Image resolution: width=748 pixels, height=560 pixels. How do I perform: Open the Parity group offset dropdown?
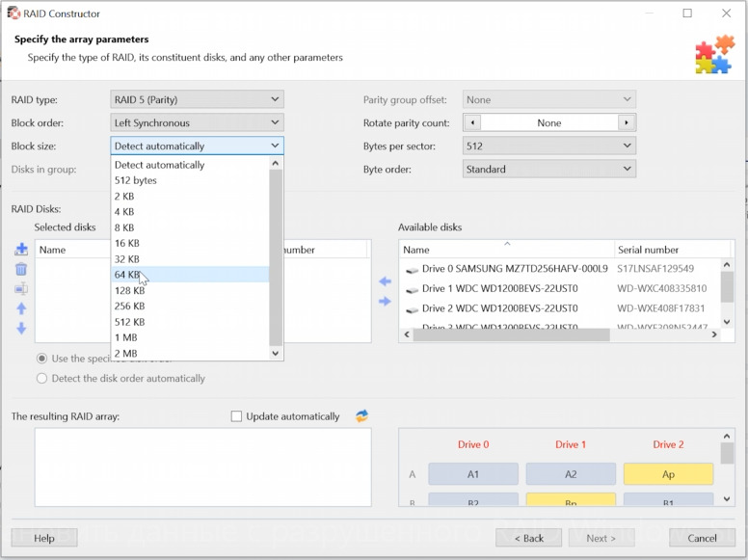click(549, 99)
